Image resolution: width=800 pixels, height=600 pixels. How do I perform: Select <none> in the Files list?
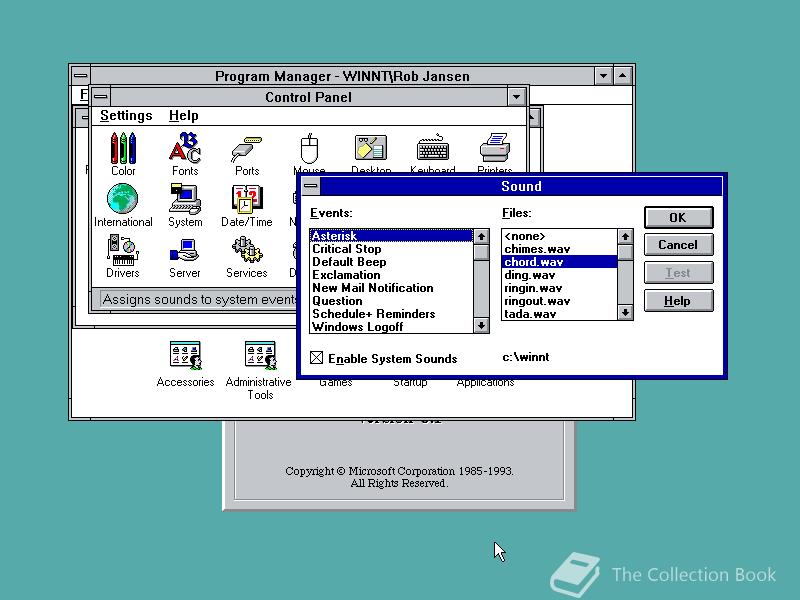(x=560, y=236)
